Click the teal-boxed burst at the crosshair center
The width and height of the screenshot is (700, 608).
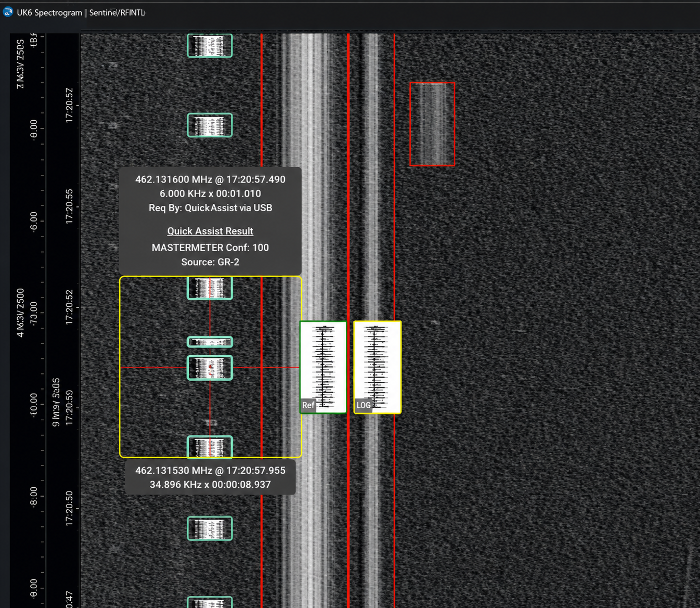210,368
